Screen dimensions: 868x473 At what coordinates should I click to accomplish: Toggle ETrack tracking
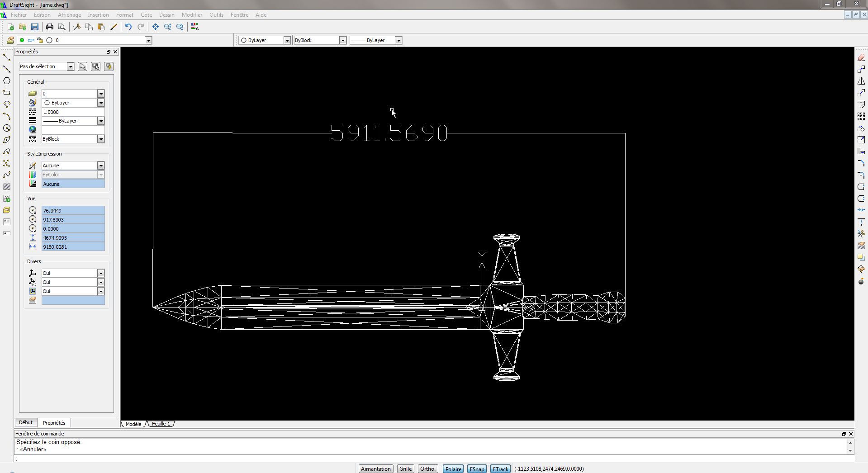pyautogui.click(x=501, y=469)
